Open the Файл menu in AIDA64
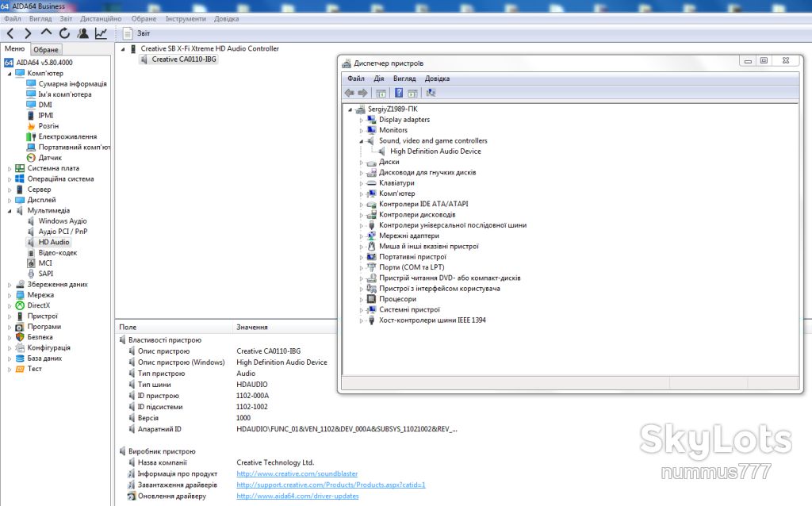 13,19
